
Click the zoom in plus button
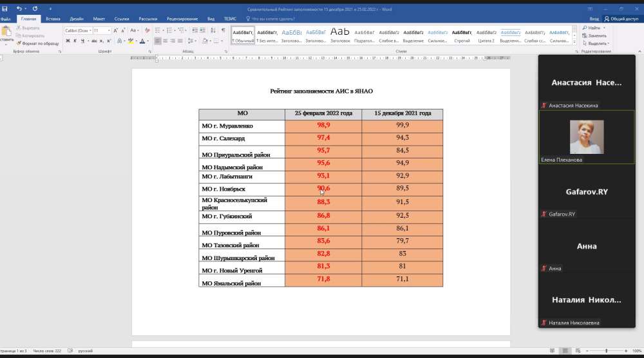(x=625, y=351)
